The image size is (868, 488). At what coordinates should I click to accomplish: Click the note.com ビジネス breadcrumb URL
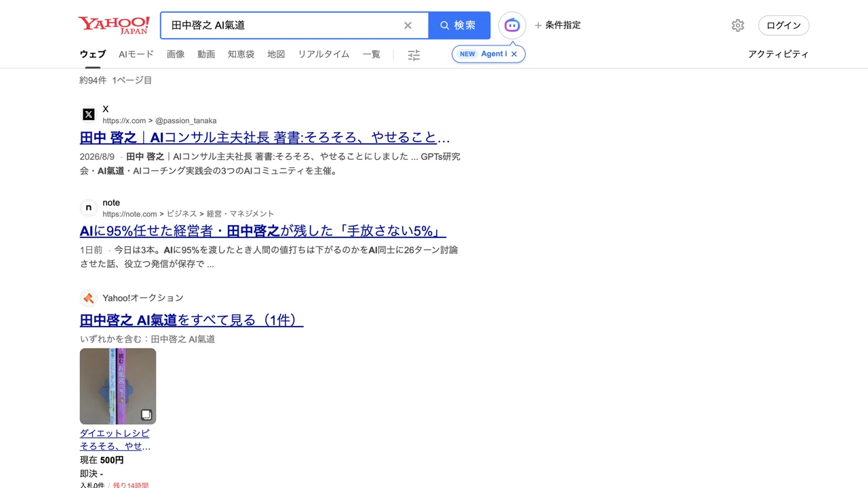(189, 213)
